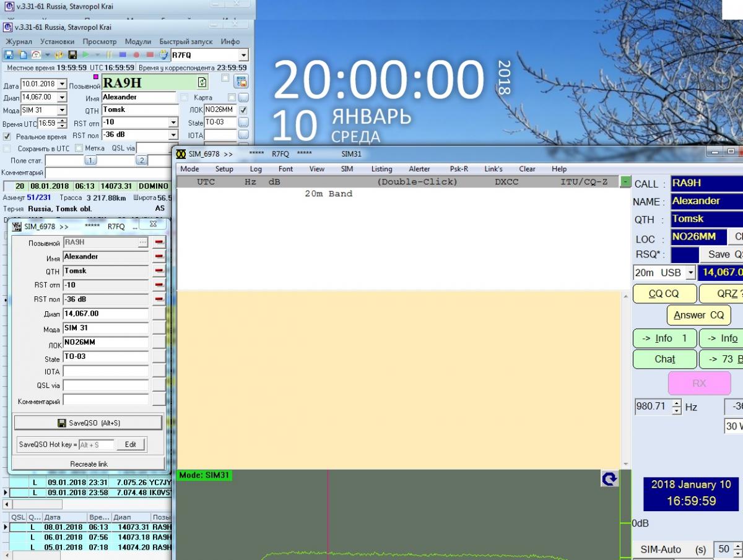Toggle the Реальное время checkbox
Image resolution: width=743 pixels, height=560 pixels.
7,136
